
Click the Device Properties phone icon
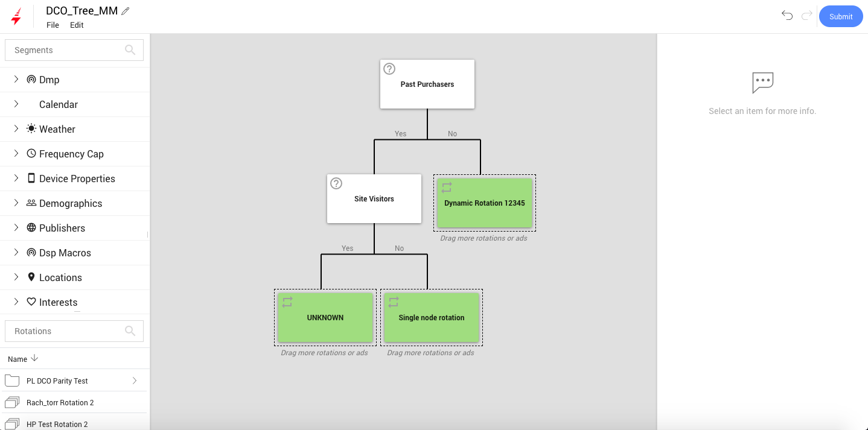(x=30, y=178)
